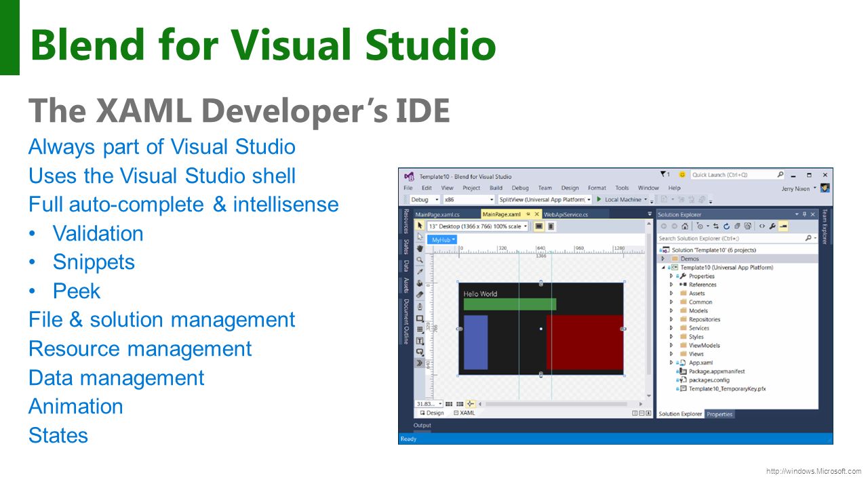
Task: Select the Rectangle shape tool
Action: (x=420, y=318)
